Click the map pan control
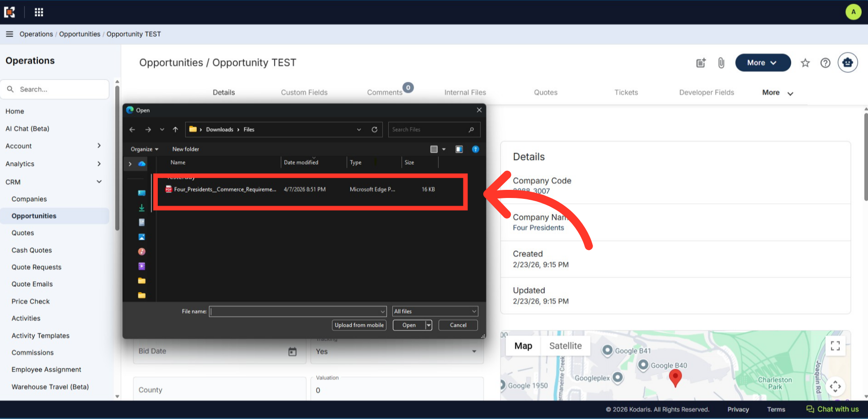This screenshot has width=868, height=419. pos(835,386)
